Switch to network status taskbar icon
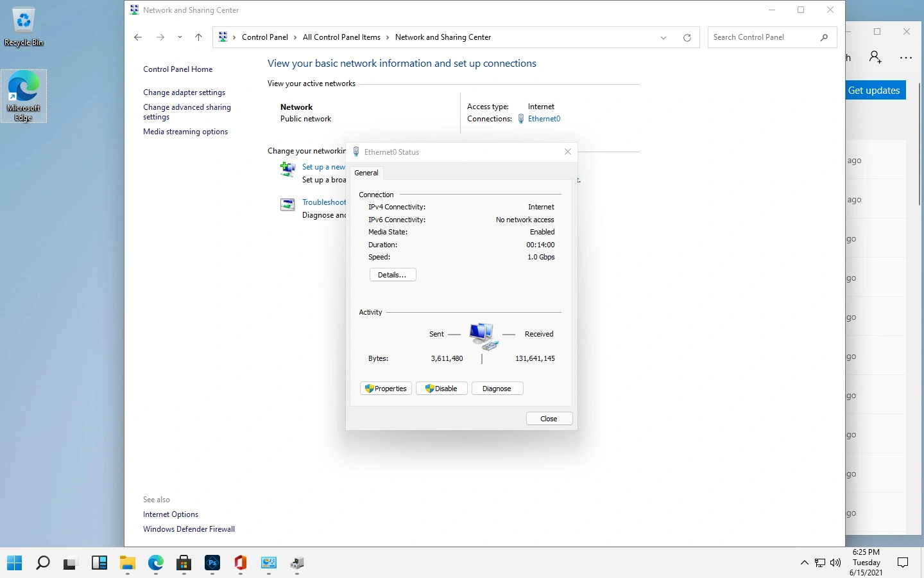Viewport: 924px width, 578px height. click(x=297, y=563)
